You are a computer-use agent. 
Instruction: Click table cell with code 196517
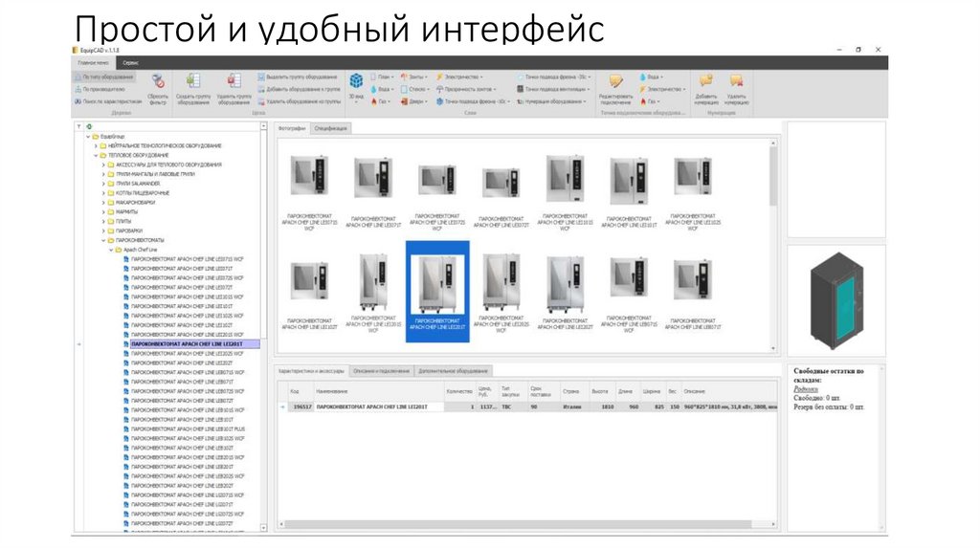302,406
